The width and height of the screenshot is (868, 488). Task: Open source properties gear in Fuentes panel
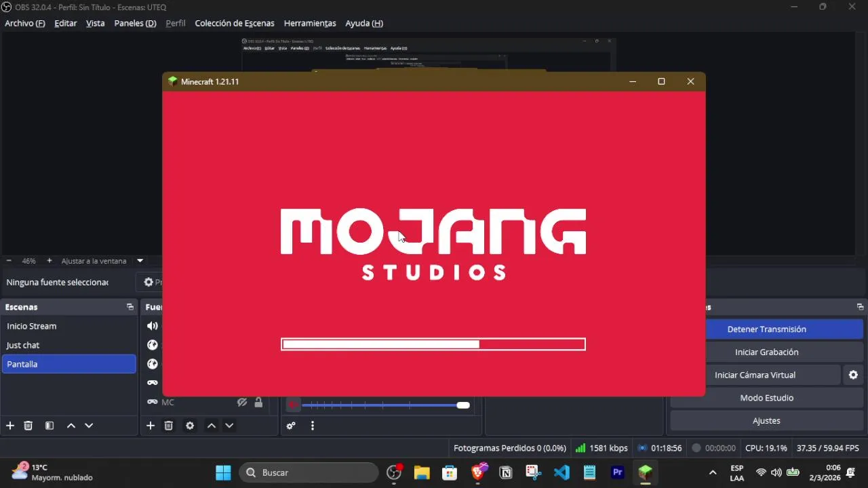[x=190, y=426]
